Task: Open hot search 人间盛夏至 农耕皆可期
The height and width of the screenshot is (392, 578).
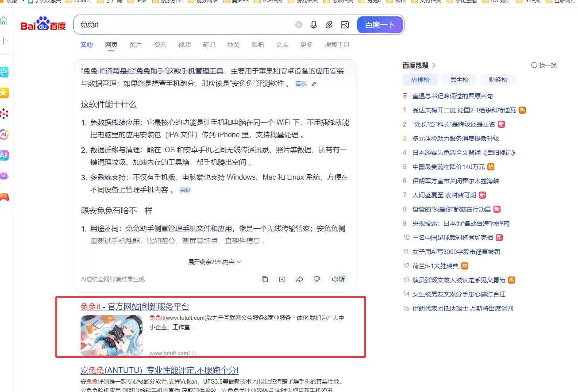Action: [x=444, y=195]
